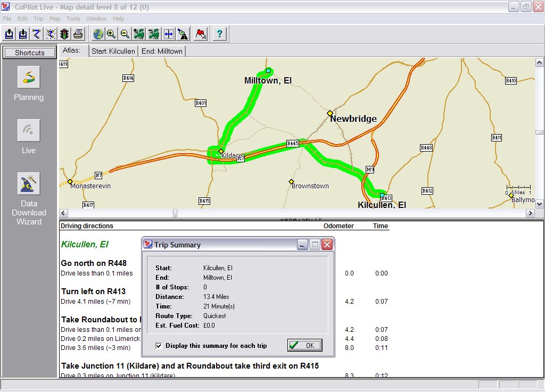Click the map scroll down arrow
The height and width of the screenshot is (392, 545).
tap(540, 204)
